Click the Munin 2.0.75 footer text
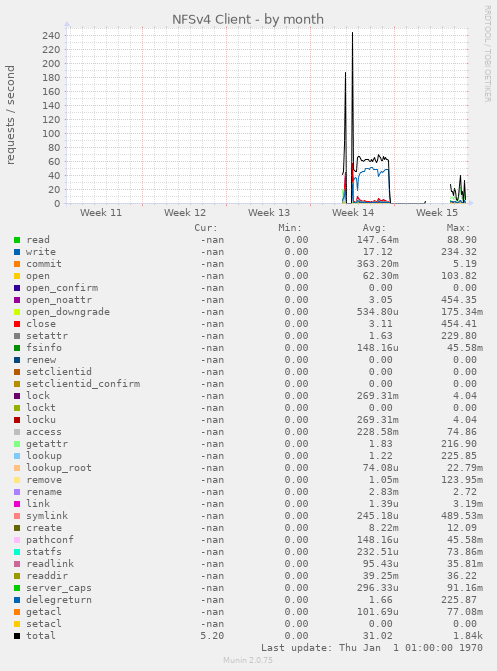The width and height of the screenshot is (497, 671). click(248, 660)
